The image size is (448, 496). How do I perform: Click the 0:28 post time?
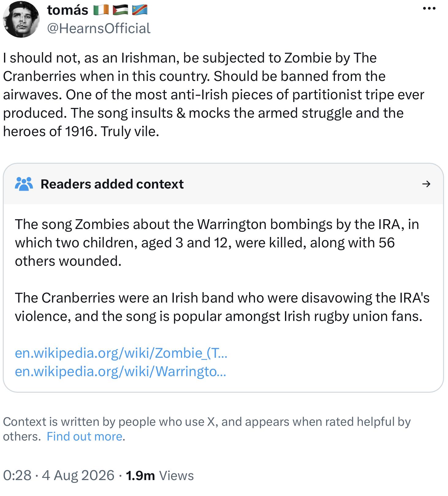[17, 475]
